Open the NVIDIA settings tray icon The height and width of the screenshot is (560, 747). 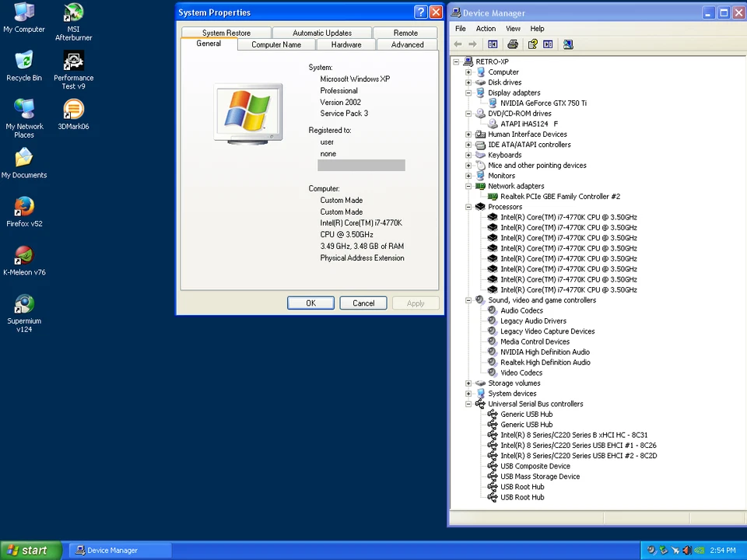tap(698, 551)
